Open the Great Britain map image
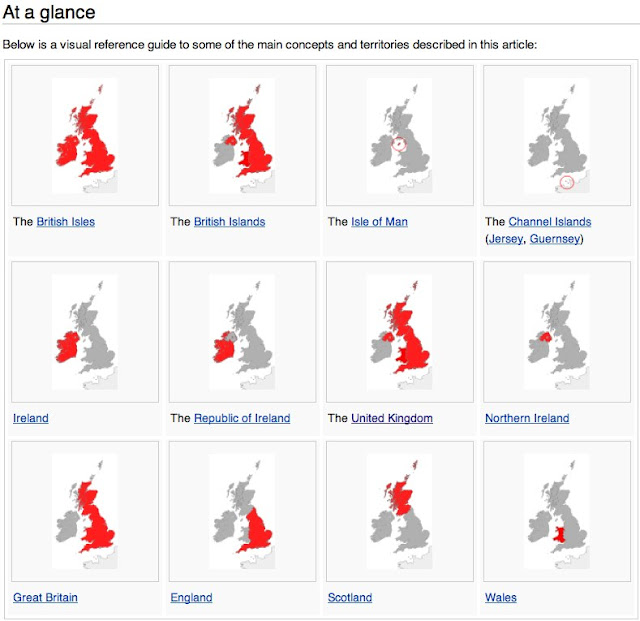 click(x=85, y=511)
